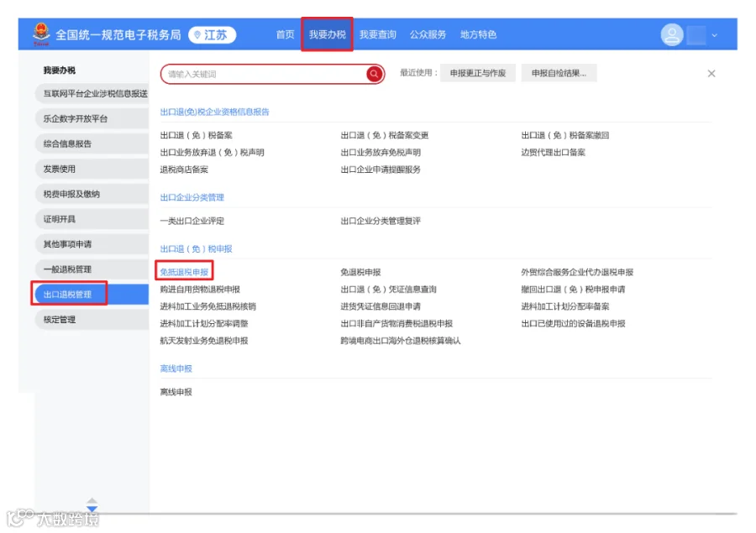The image size is (756, 533).
Task: Open 我要查询 tab
Action: (377, 34)
